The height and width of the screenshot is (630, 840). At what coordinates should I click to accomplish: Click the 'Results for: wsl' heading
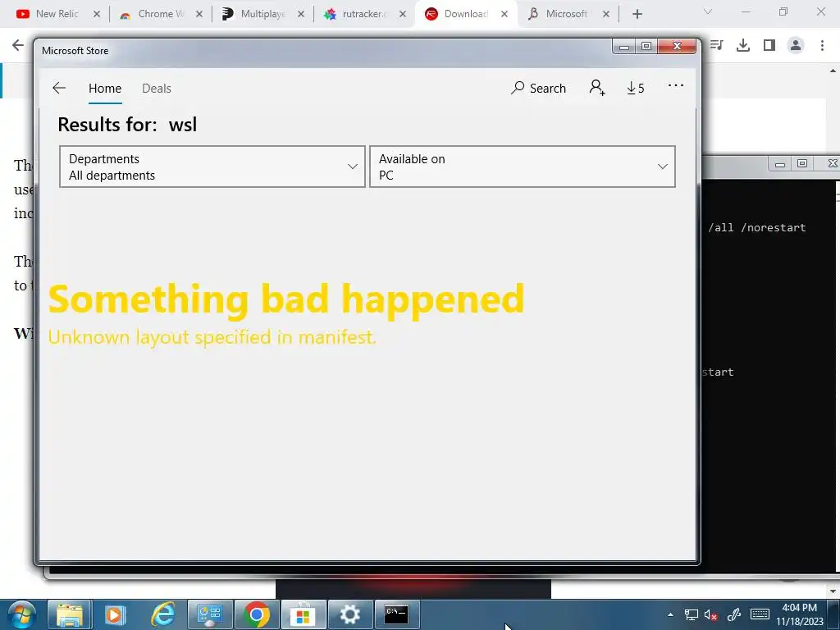[127, 125]
